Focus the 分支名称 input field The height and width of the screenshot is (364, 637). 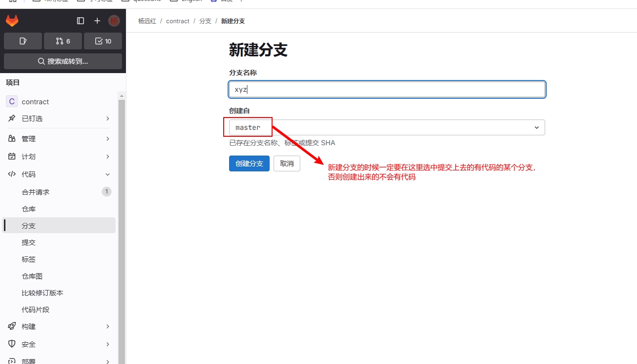pos(387,89)
